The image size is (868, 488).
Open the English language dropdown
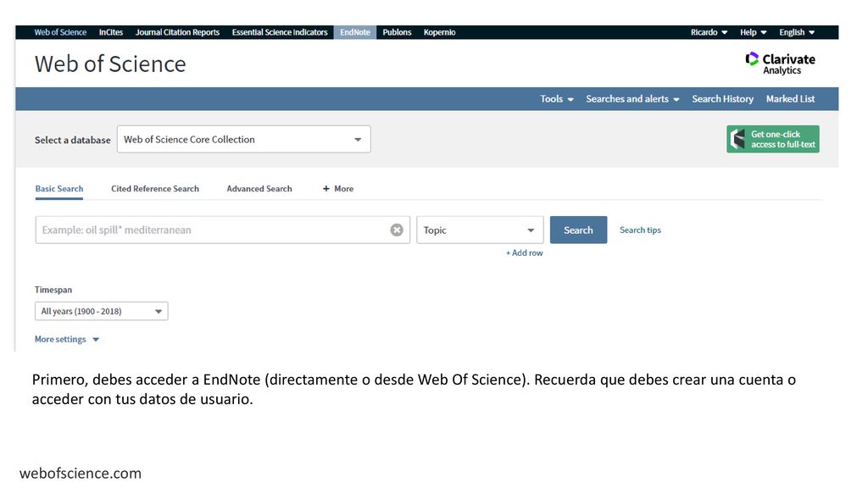click(x=797, y=32)
